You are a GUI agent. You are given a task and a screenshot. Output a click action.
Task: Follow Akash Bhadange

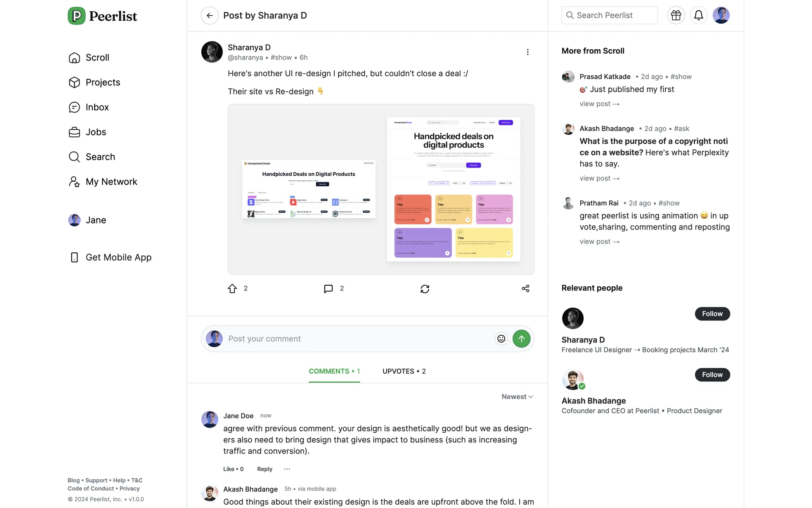[712, 375]
